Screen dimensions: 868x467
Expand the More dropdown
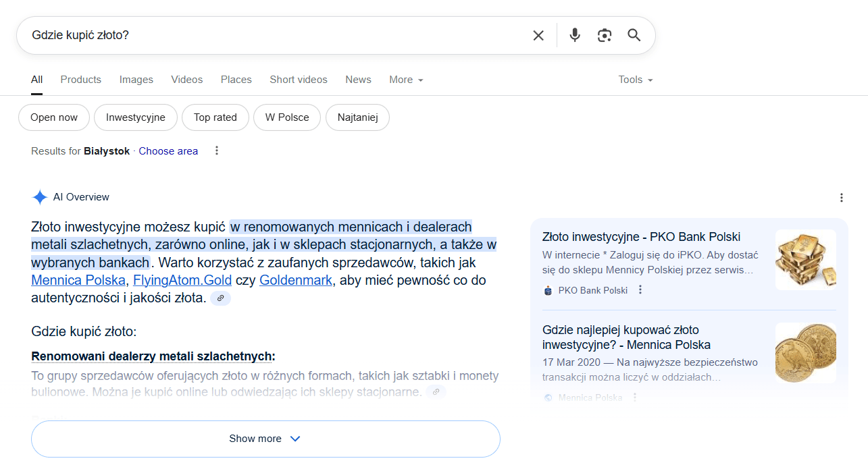click(406, 80)
